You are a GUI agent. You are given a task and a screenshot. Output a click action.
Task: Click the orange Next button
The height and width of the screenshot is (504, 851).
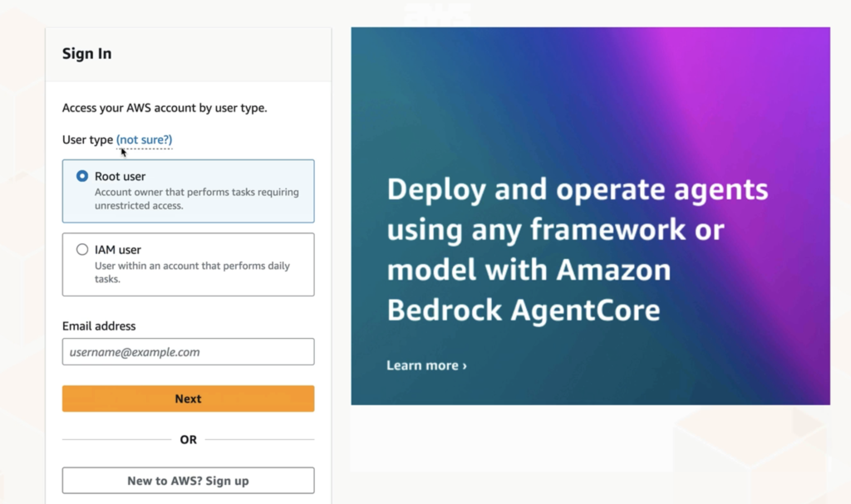pyautogui.click(x=189, y=399)
